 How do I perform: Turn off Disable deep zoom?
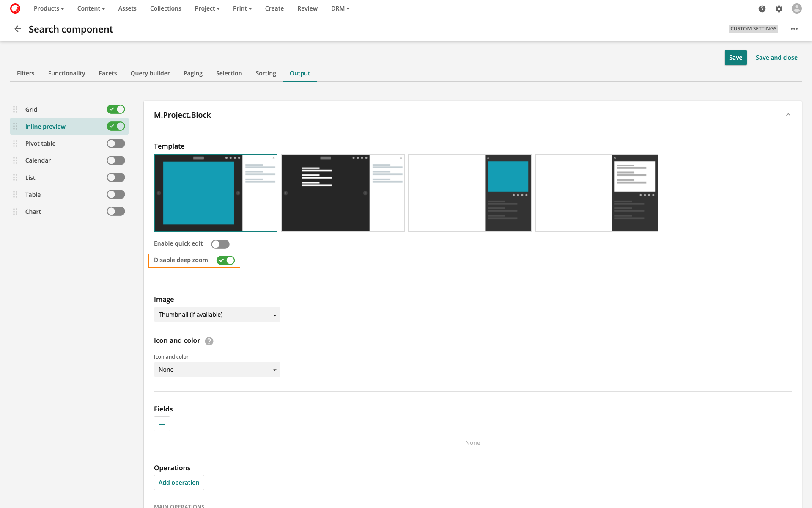pyautogui.click(x=225, y=260)
